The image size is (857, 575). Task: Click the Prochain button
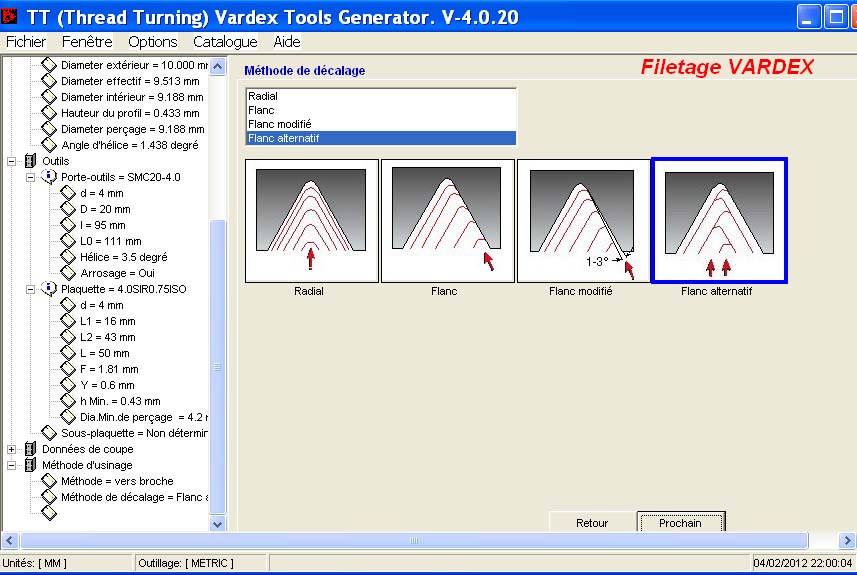pyautogui.click(x=681, y=523)
